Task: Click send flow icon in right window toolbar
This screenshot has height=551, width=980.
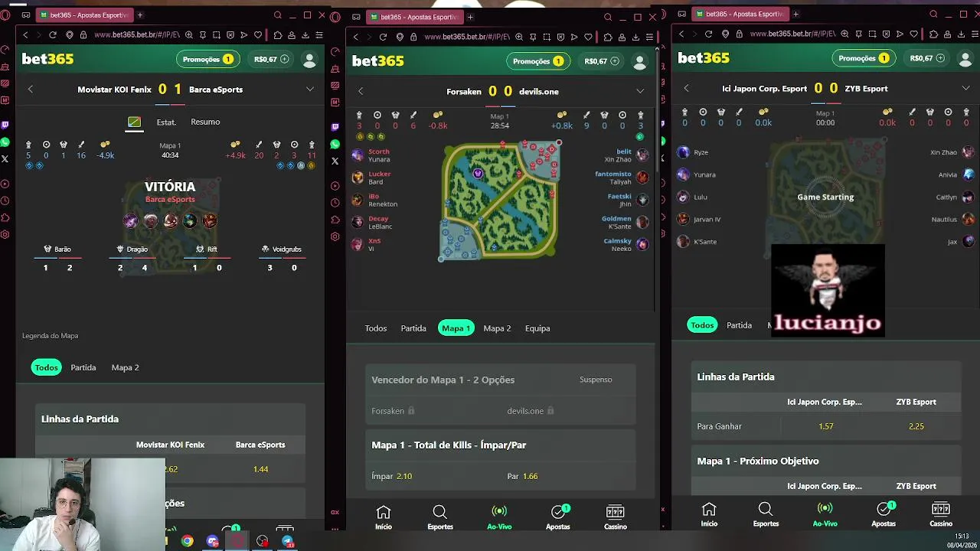Action: (899, 34)
